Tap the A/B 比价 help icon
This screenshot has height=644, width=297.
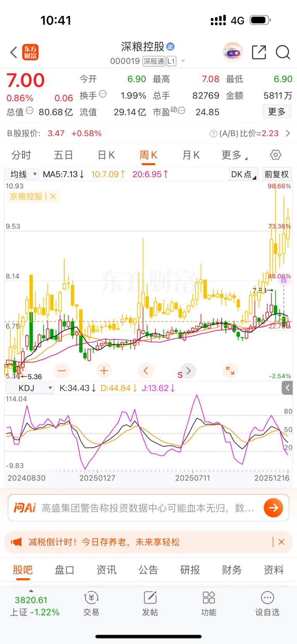(x=213, y=133)
